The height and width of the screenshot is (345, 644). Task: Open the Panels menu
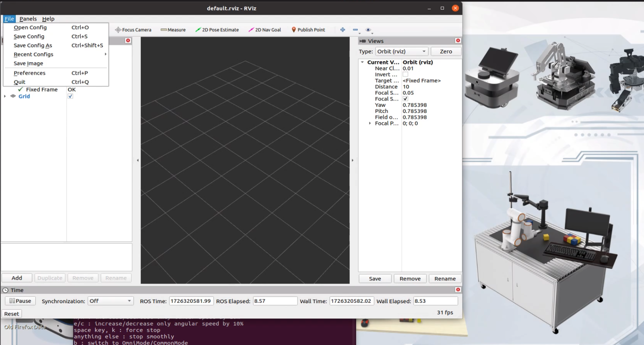point(28,19)
